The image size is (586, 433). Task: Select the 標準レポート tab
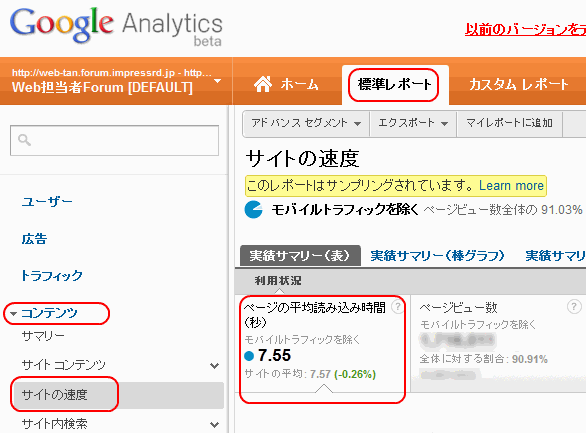[394, 84]
